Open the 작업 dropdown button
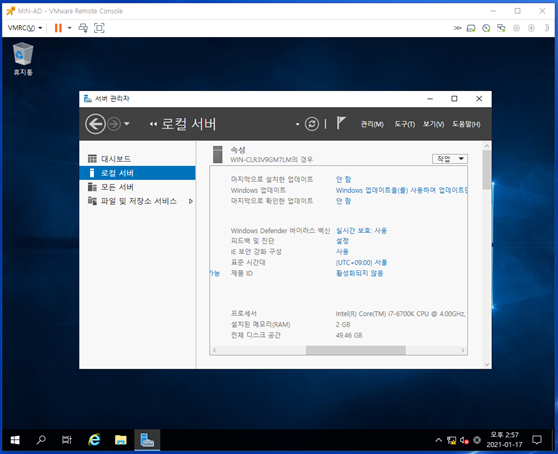Screen dimensions: 558x454 pyautogui.click(x=450, y=159)
